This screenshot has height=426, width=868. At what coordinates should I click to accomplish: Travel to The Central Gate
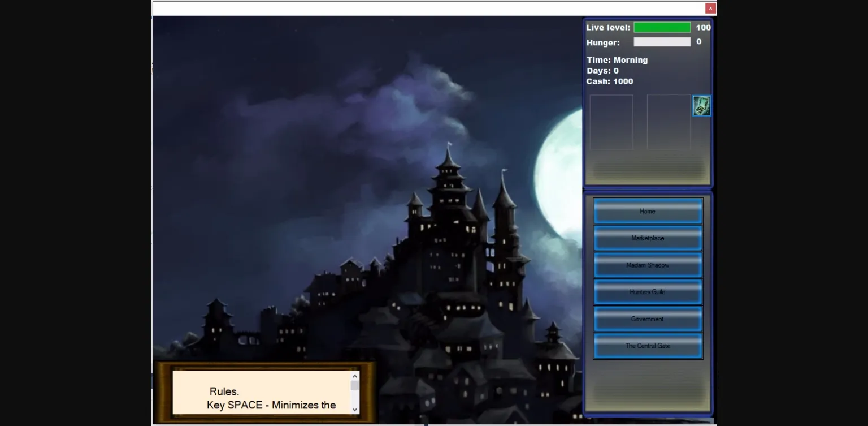pyautogui.click(x=648, y=346)
